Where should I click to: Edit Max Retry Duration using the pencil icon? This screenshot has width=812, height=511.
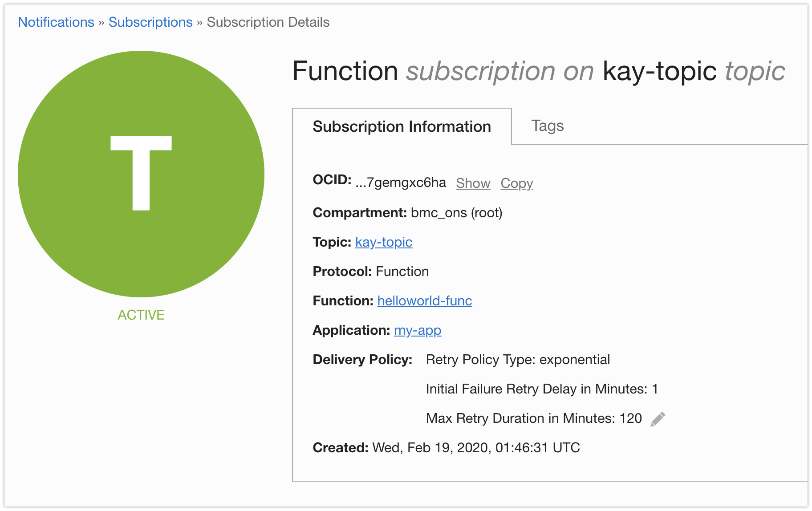click(x=658, y=418)
